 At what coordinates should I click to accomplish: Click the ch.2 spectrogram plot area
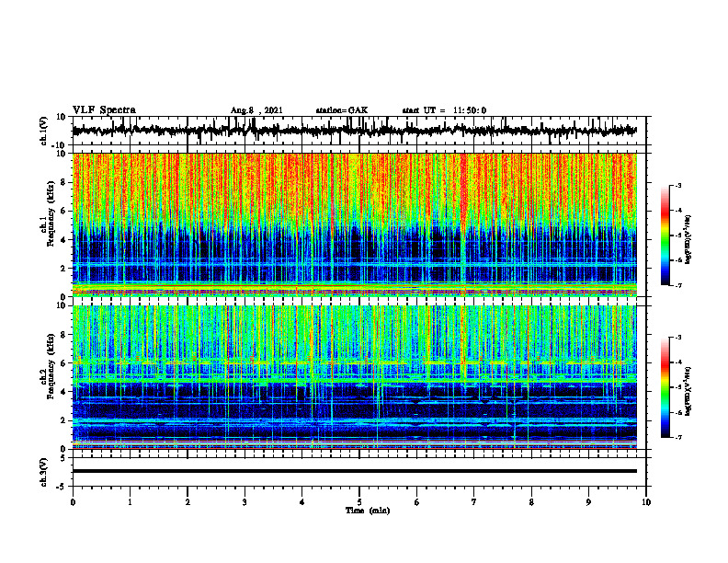tap(355, 377)
